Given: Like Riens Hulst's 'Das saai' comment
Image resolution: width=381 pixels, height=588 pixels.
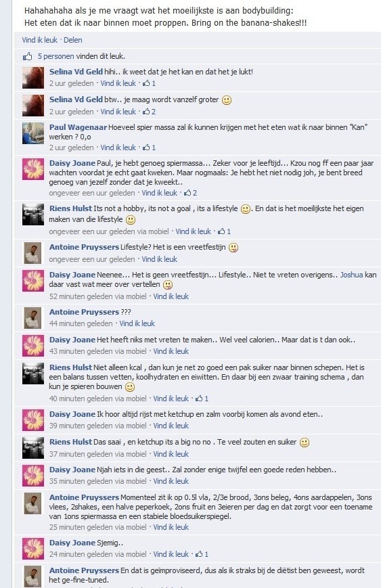Looking at the screenshot, I should (171, 454).
